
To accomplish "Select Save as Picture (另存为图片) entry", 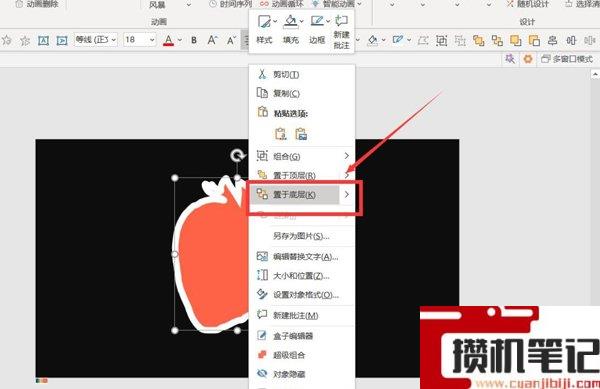I will pos(302,236).
